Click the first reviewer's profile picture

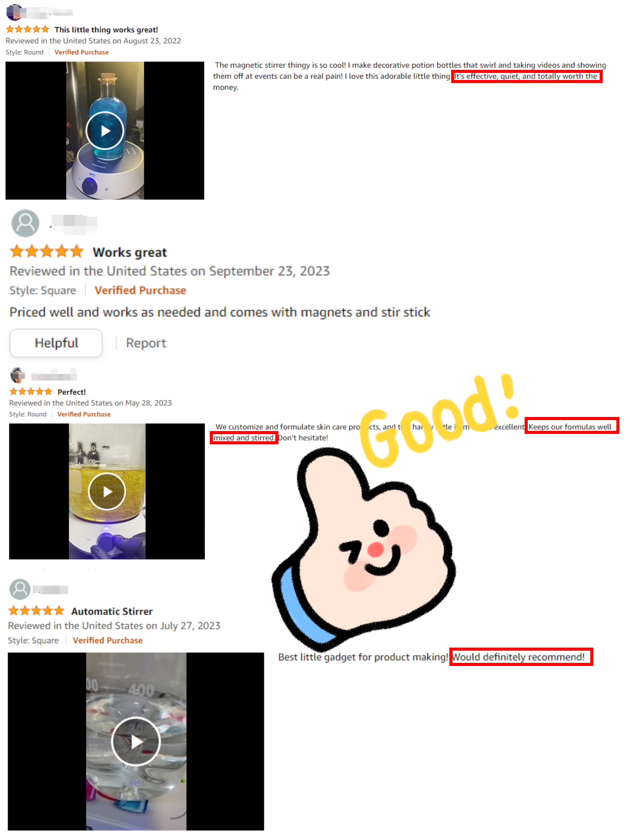click(x=14, y=12)
